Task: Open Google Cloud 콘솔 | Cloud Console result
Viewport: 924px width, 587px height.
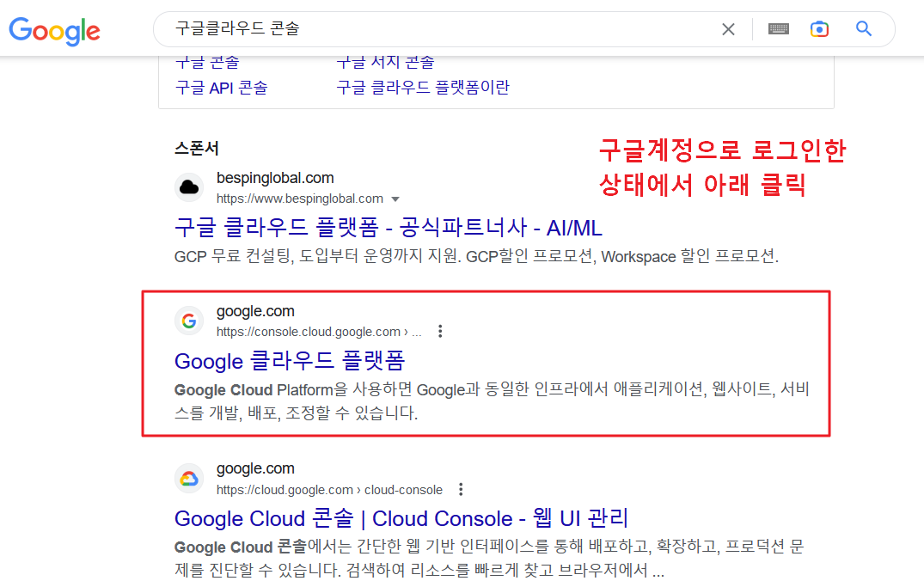Action: pos(401,518)
